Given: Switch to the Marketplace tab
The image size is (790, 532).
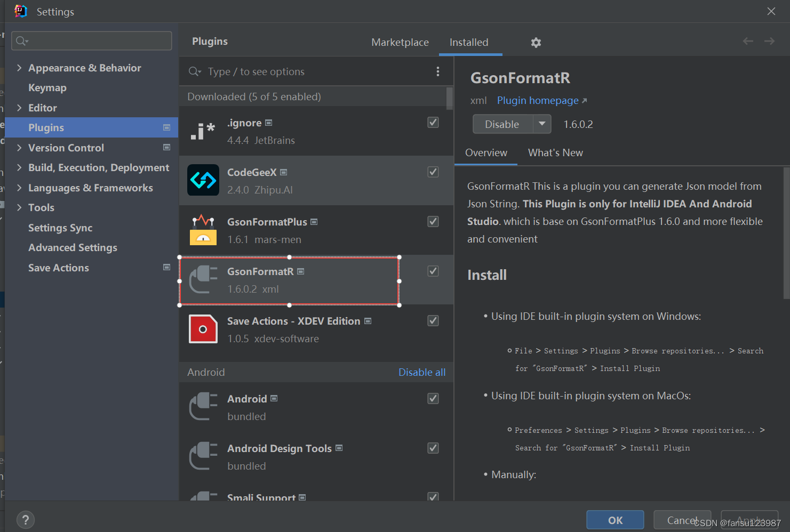Looking at the screenshot, I should tap(400, 42).
